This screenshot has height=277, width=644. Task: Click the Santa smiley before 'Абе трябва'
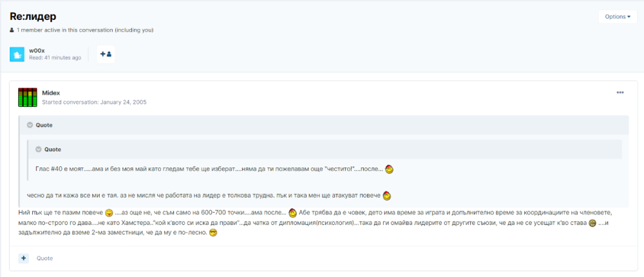point(292,213)
